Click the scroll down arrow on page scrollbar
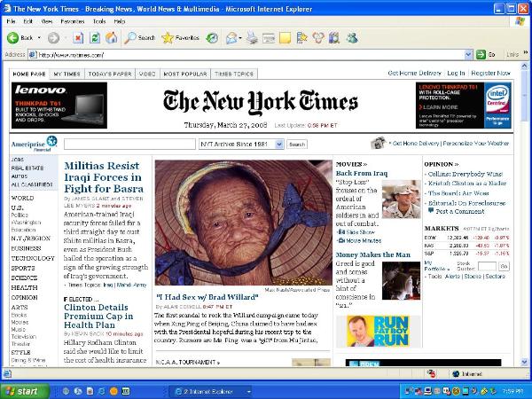Image resolution: width=532 pixels, height=399 pixels. 523,362
